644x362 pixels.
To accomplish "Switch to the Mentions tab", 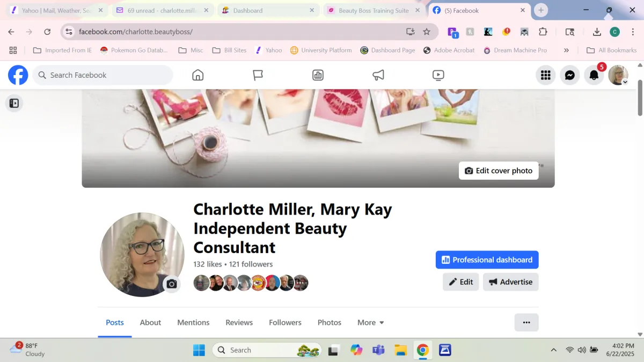I will 193,322.
